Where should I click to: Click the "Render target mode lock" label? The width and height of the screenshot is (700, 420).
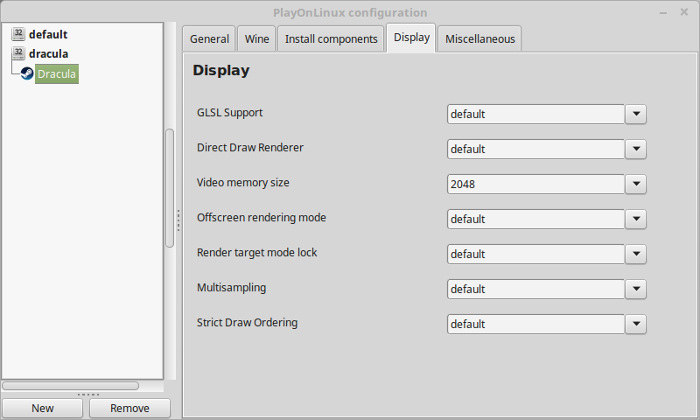click(257, 252)
